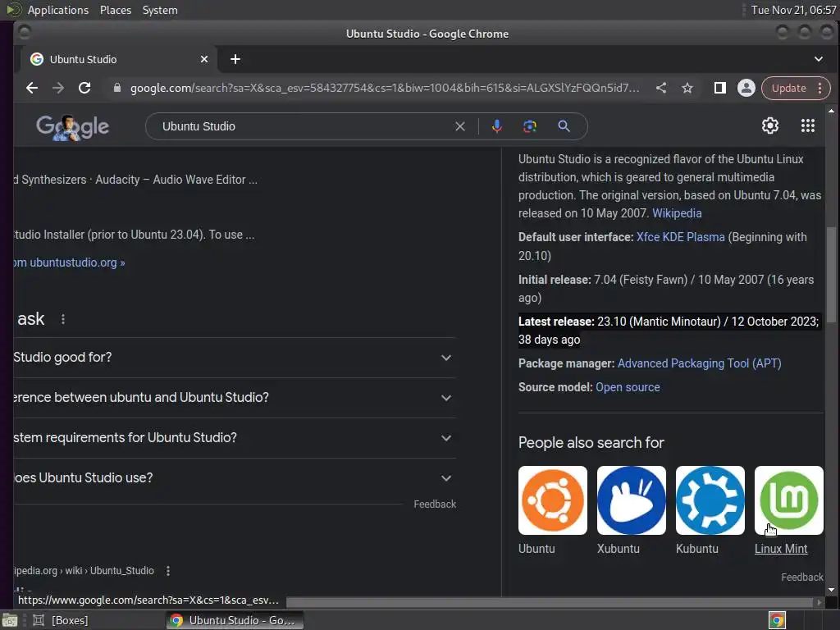Open the Open source link

click(x=628, y=387)
